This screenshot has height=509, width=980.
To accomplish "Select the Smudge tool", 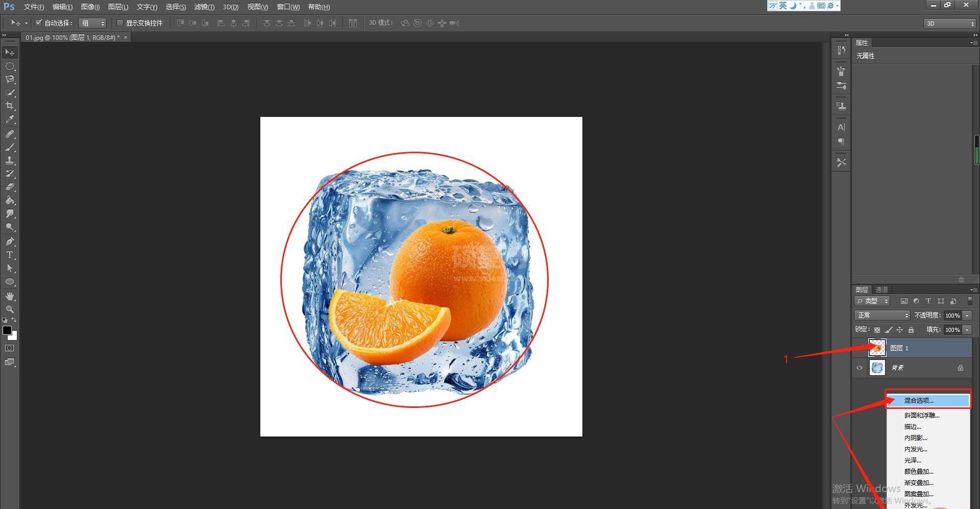I will pos(10,213).
